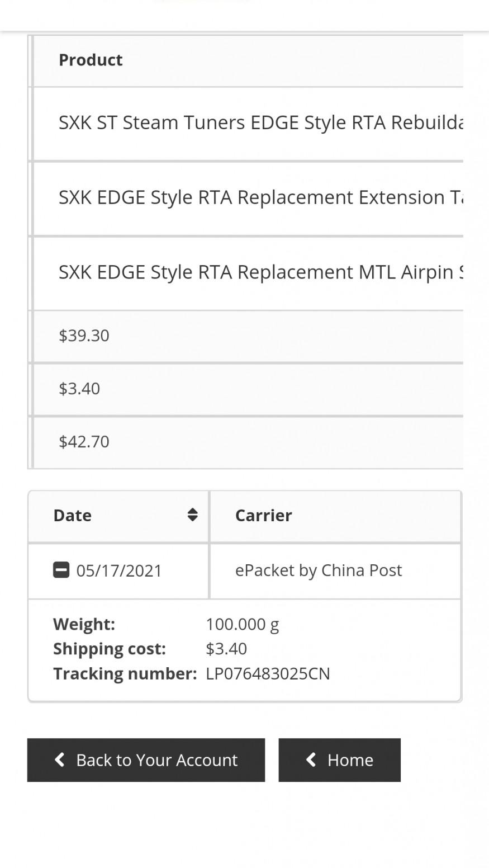Screen dimensions: 489x868
Task: Select the 100.000 g weight value
Action: (243, 624)
